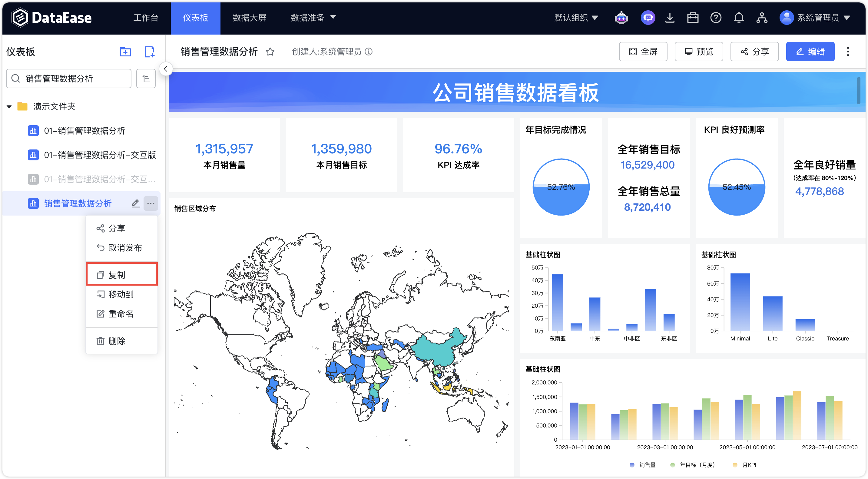Open the download center icon
The image size is (868, 479).
pos(670,18)
